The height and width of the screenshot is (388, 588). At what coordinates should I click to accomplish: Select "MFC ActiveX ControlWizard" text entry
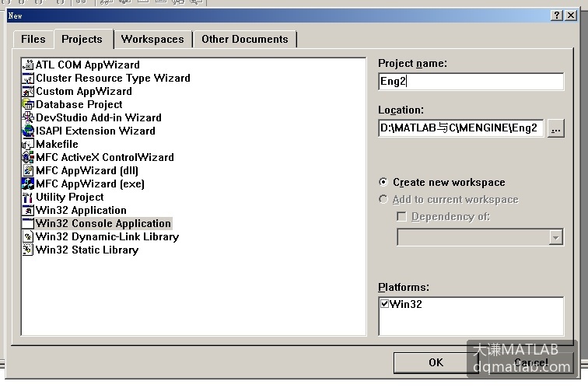pos(105,157)
